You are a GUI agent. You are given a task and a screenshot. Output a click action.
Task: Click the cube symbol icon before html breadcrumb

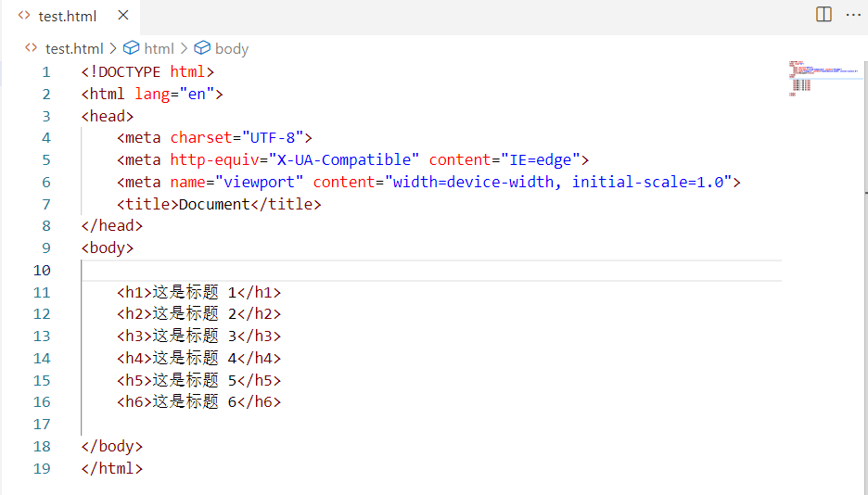pos(131,48)
